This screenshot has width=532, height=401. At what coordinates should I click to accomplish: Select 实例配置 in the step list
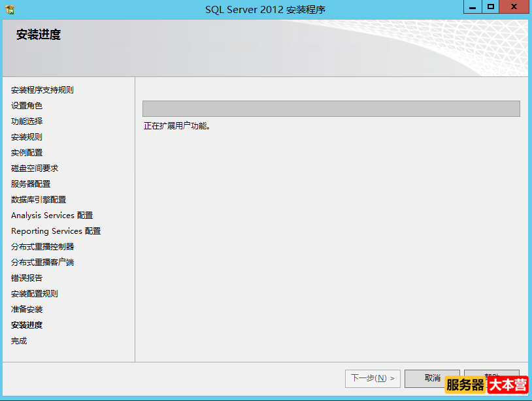27,153
